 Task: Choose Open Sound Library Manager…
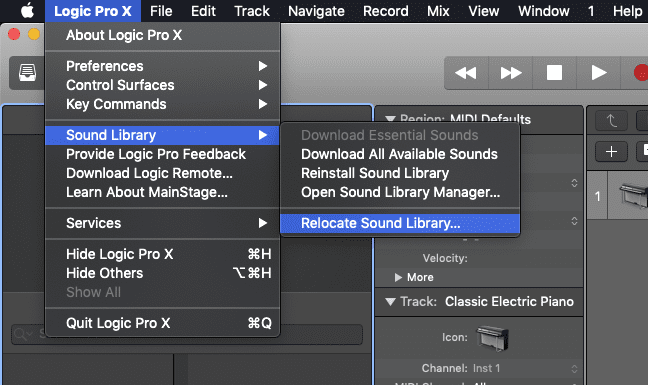(x=400, y=192)
